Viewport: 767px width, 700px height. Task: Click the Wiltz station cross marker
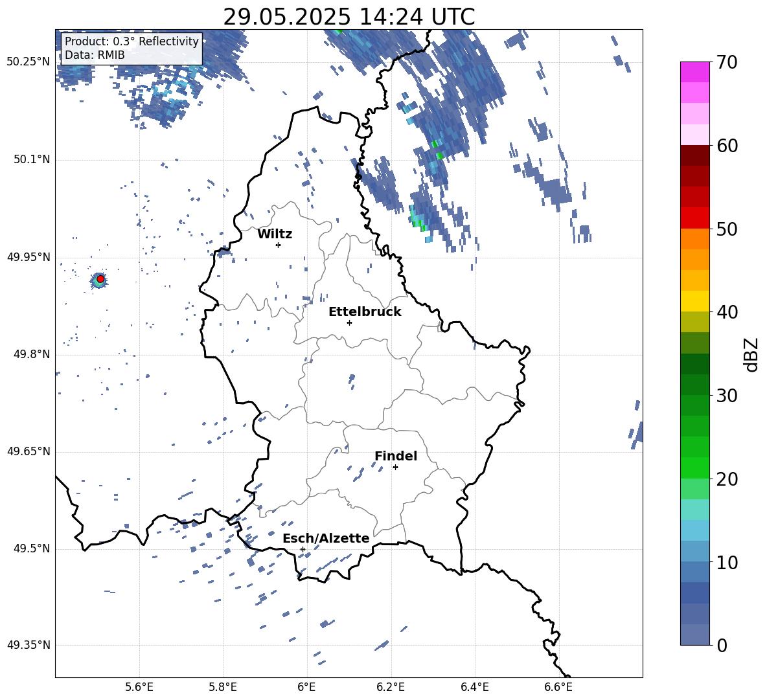(x=279, y=245)
